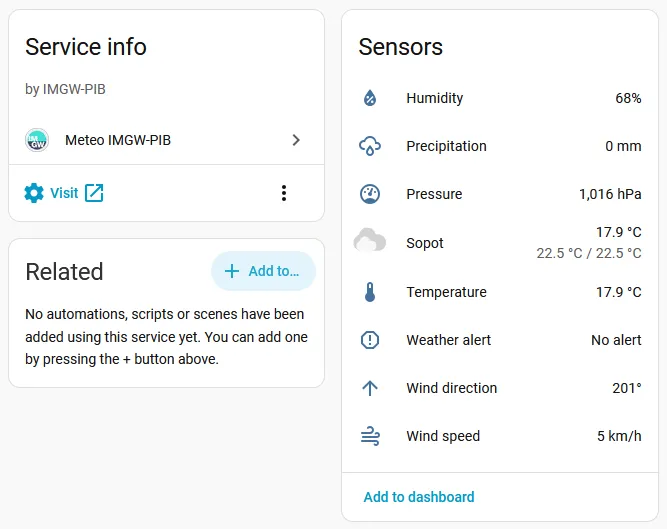This screenshot has height=529, width=667.
Task: Click the Precipitation cloud icon
Action: click(370, 146)
